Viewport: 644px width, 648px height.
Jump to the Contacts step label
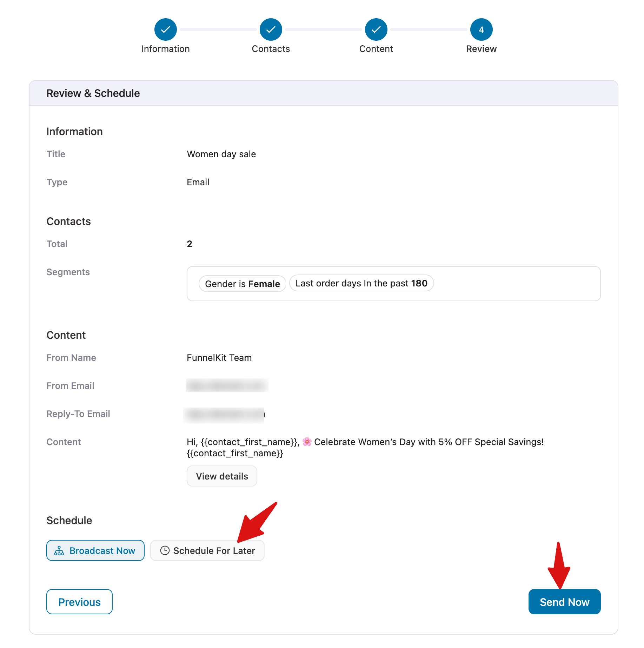(x=271, y=49)
